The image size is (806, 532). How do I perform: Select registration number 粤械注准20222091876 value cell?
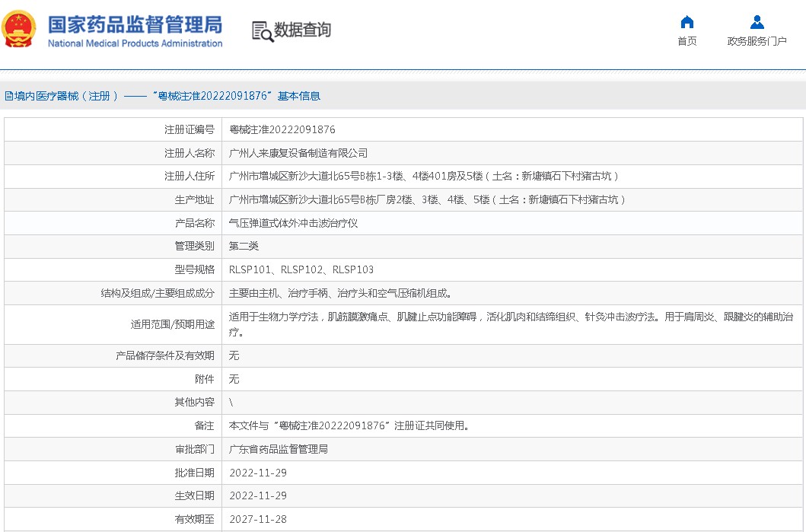coord(282,130)
